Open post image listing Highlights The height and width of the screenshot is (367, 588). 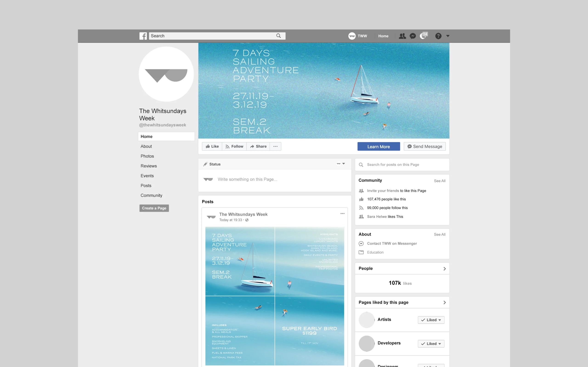(310, 261)
